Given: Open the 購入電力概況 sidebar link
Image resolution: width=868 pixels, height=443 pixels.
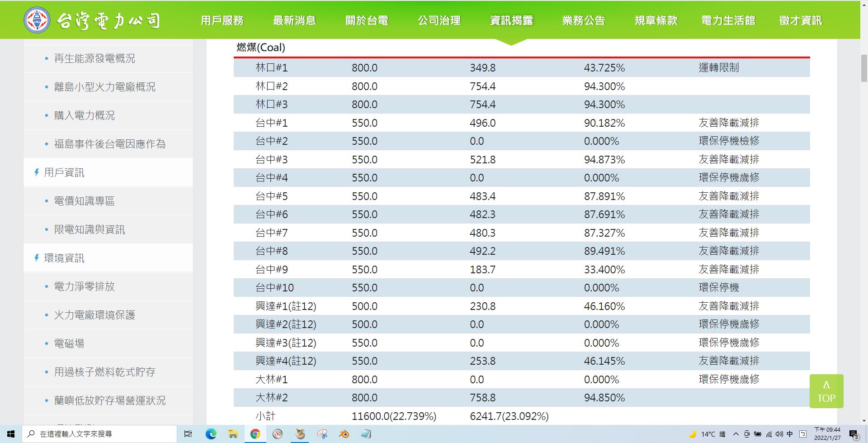Looking at the screenshot, I should coord(85,115).
